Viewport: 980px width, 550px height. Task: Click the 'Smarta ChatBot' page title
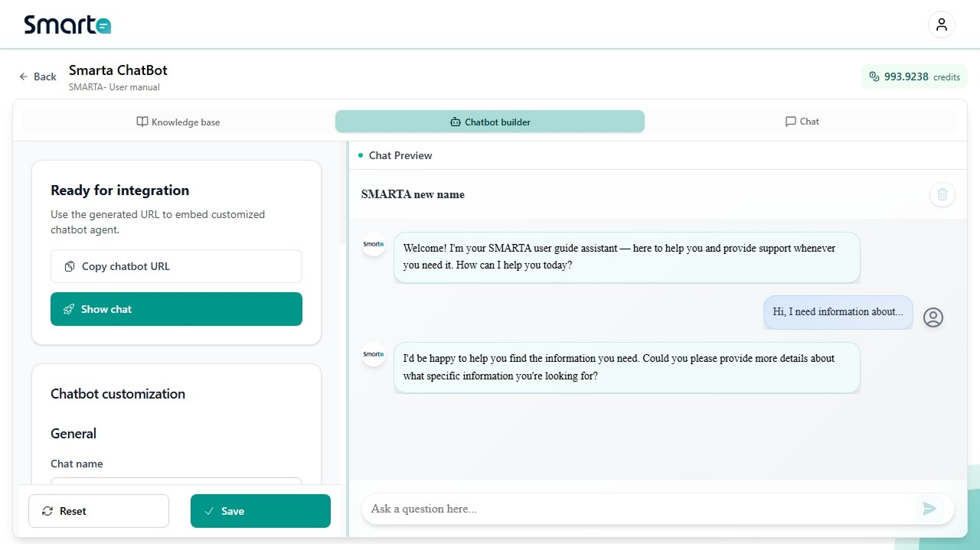(x=118, y=70)
